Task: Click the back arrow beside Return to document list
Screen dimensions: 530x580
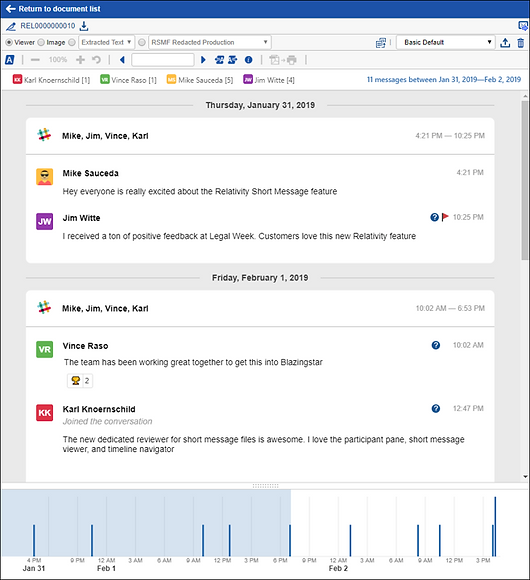Action: click(10, 9)
